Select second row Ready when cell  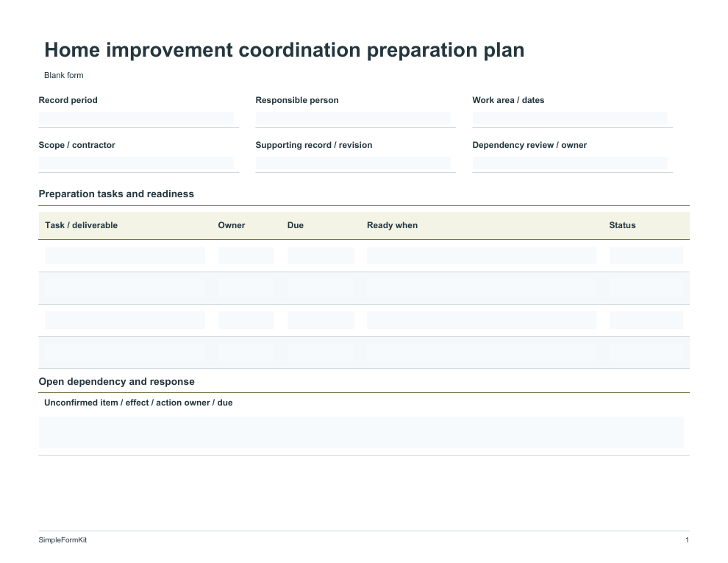pyautogui.click(x=482, y=288)
